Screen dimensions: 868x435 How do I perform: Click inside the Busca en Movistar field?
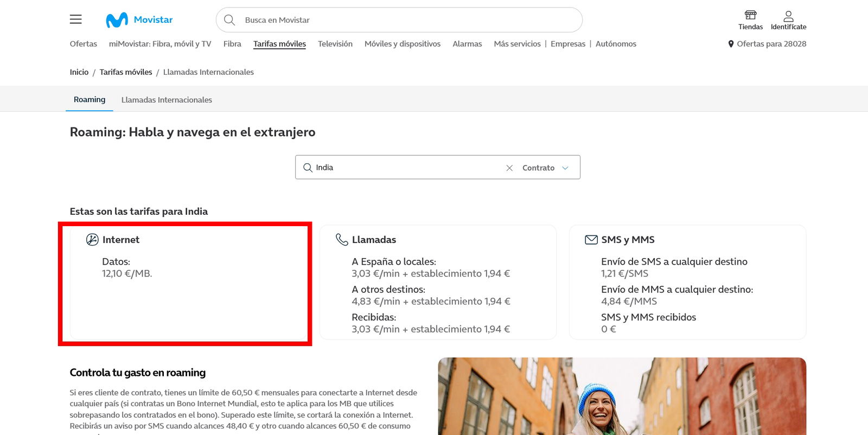(x=399, y=20)
